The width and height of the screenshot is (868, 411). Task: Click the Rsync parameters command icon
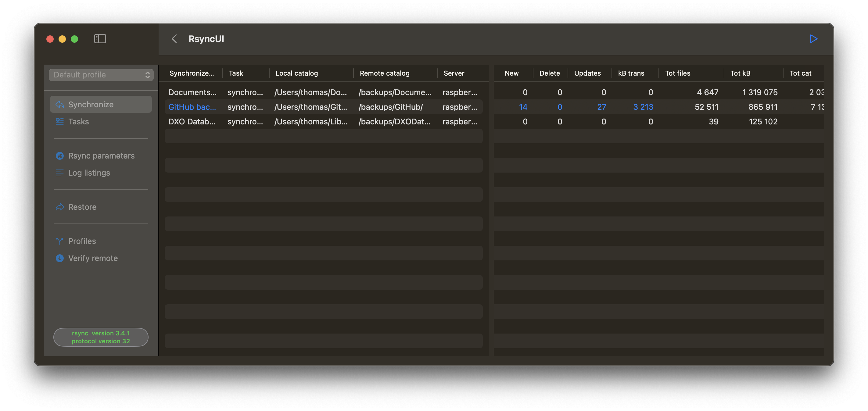click(60, 155)
